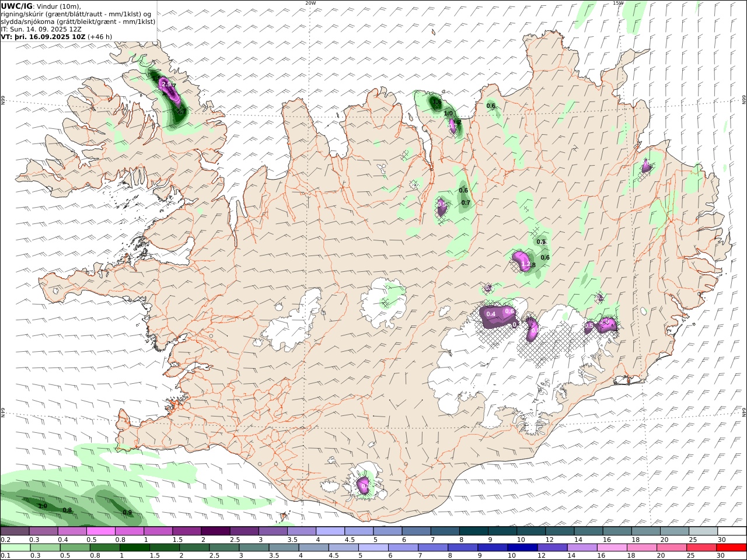Click dark purple upper swatch between 2 and 2.5

click(215, 531)
